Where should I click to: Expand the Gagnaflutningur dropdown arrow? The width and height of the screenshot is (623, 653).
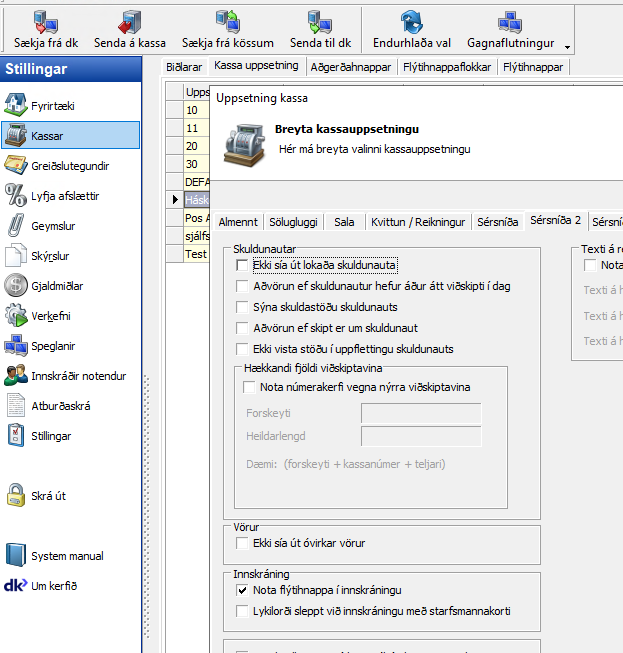(568, 47)
